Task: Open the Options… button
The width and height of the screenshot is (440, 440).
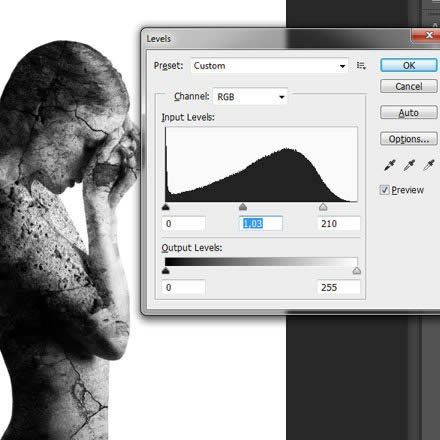Action: click(409, 139)
